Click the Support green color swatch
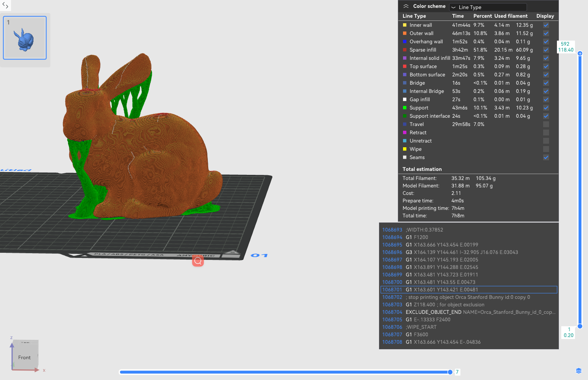588x380 pixels. pyautogui.click(x=405, y=108)
